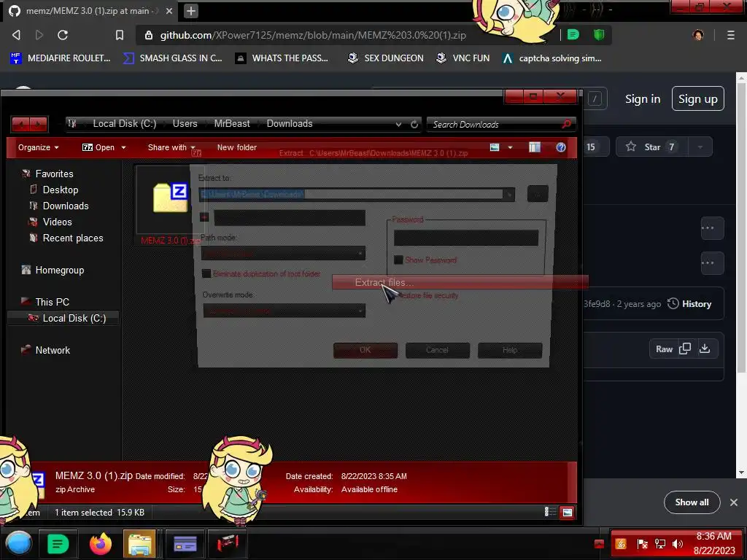Viewport: 747px width, 560px height.
Task: Click the Search Downloads field
Action: click(x=501, y=124)
